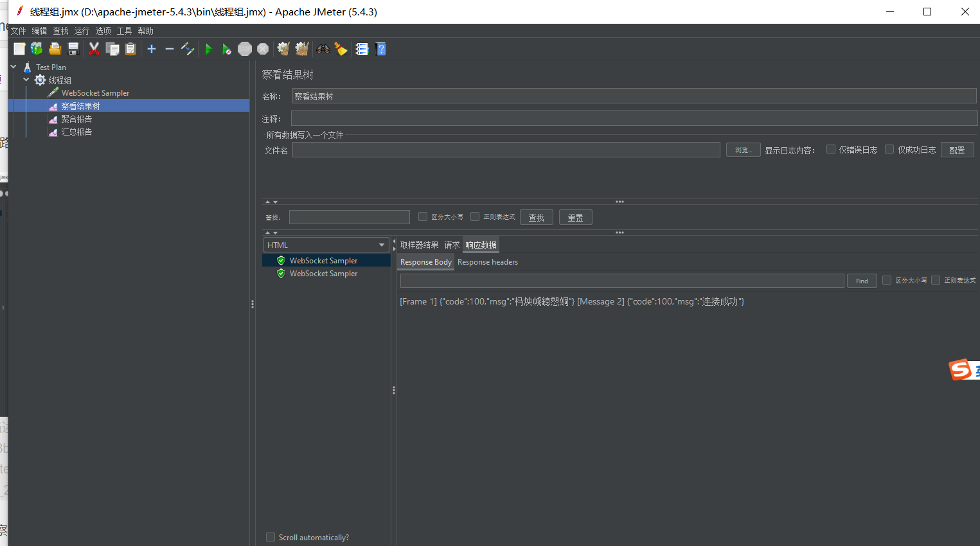Toggle 正则表达式 checkbox beside 查找
The height and width of the screenshot is (546, 980).
pos(475,216)
